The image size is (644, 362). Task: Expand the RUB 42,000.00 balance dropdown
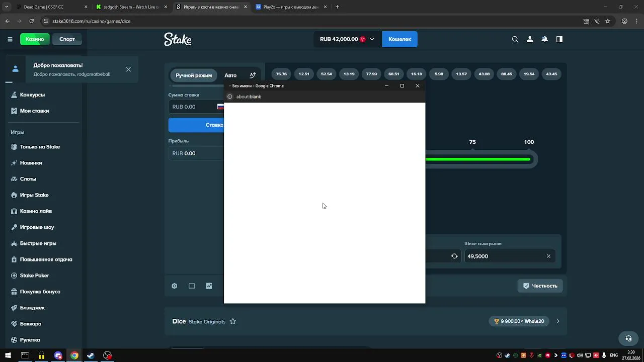pos(372,39)
